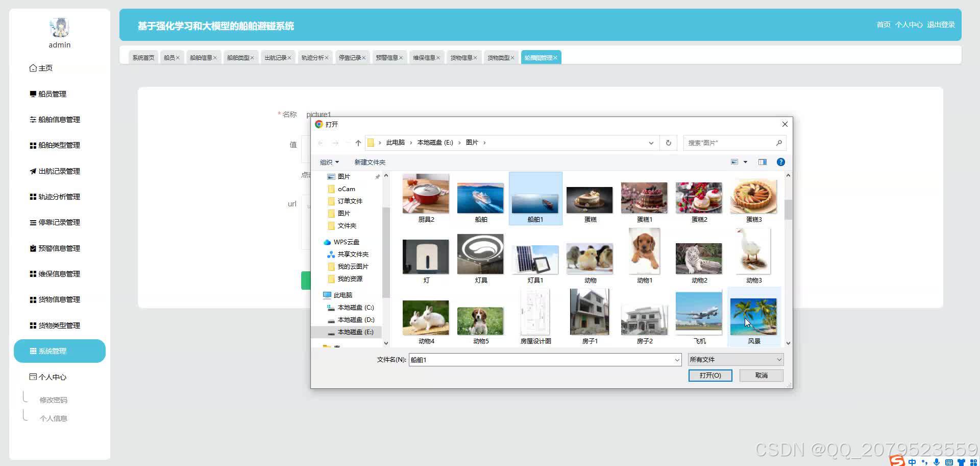Open the view options dropdown arrow
This screenshot has height=466, width=980.
coord(745,162)
